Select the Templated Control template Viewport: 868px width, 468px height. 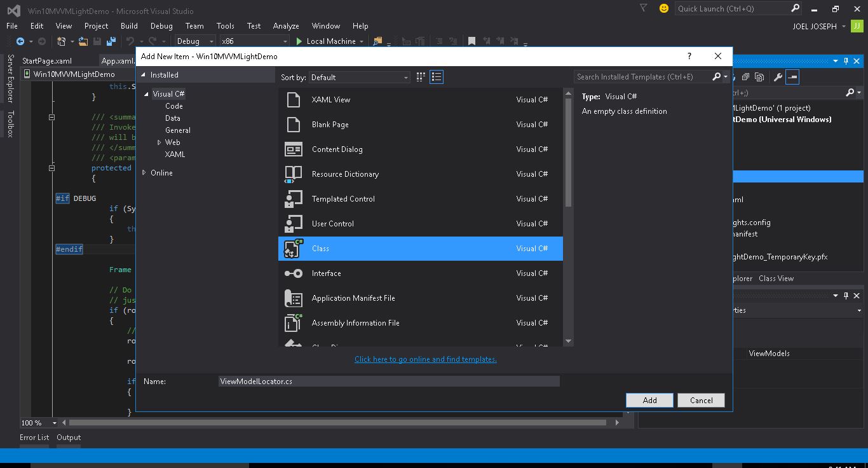(420, 199)
